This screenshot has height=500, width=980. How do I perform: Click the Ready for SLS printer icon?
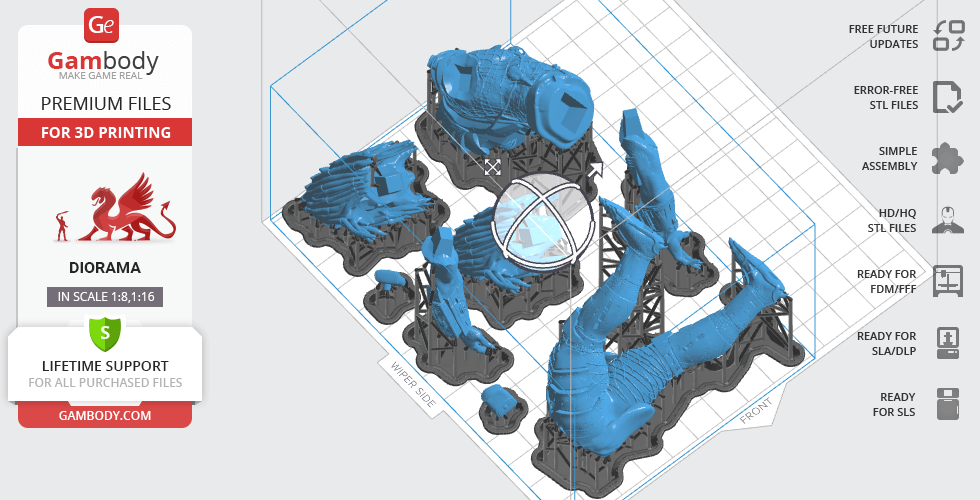947,404
